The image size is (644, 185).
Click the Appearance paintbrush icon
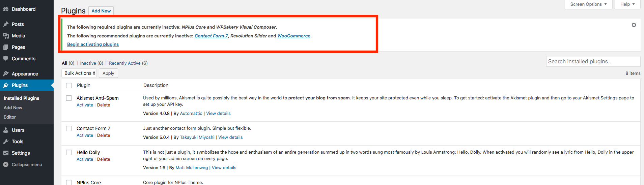pos(6,74)
